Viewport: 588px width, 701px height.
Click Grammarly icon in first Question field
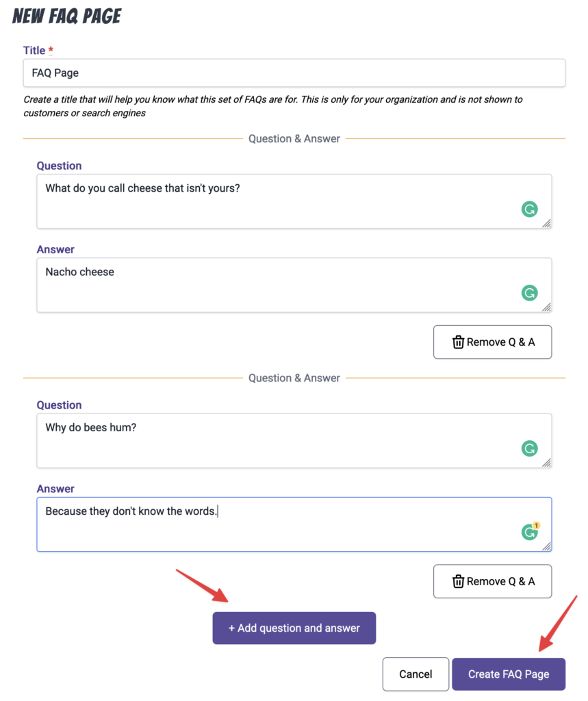[529, 209]
